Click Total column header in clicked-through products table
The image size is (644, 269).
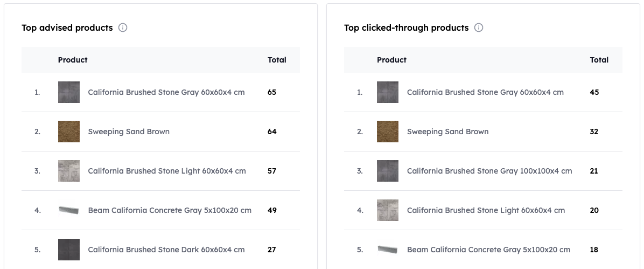click(x=599, y=60)
